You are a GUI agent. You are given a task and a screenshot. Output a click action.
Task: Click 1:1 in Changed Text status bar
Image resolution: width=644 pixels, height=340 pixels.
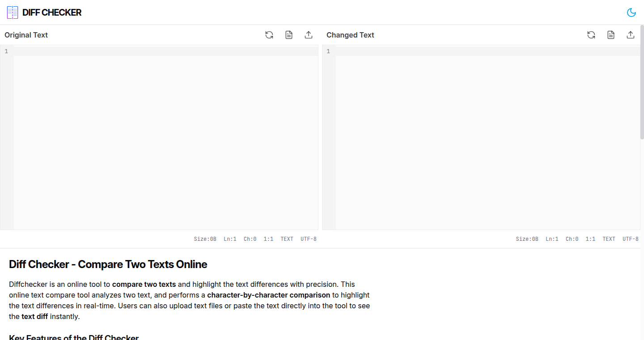click(590, 239)
